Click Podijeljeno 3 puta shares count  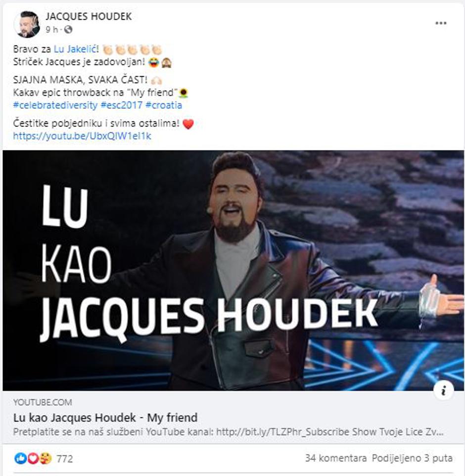(412, 458)
